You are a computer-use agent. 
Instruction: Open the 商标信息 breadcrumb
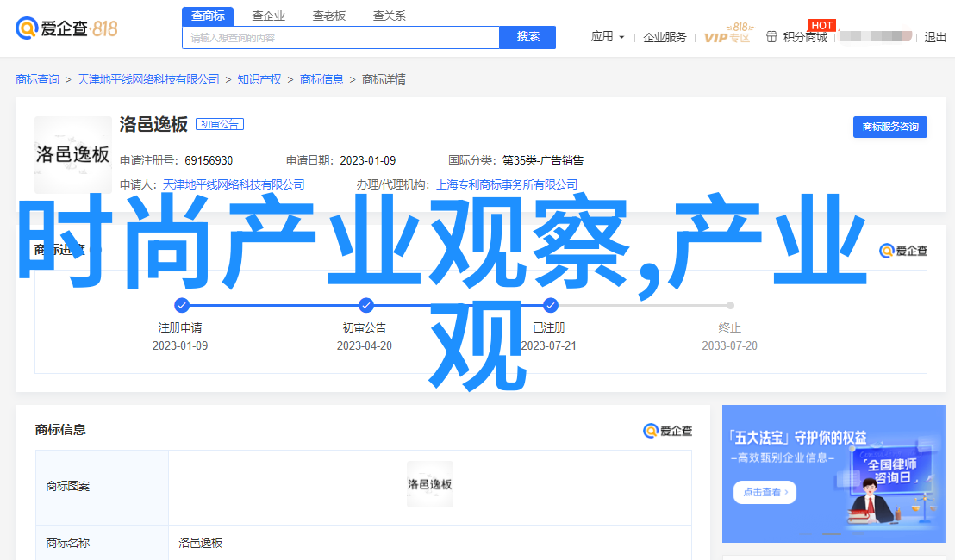click(321, 80)
